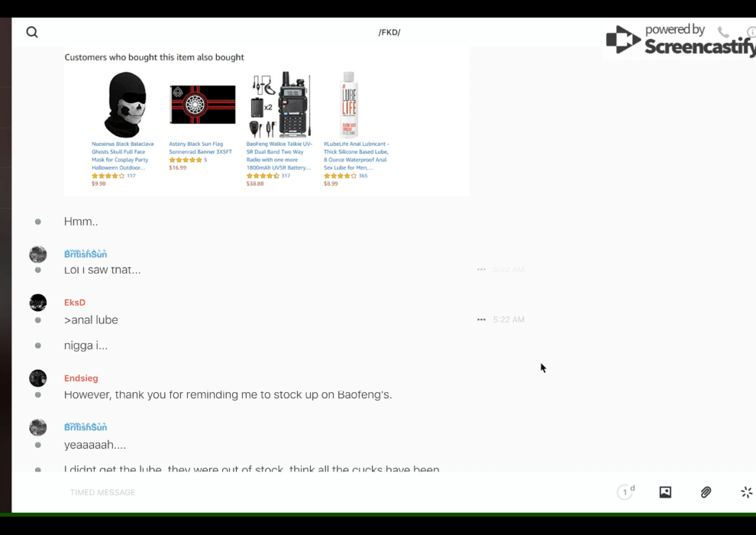Toggle the 1-day timed message timer
This screenshot has width=756, height=535.
(x=625, y=492)
